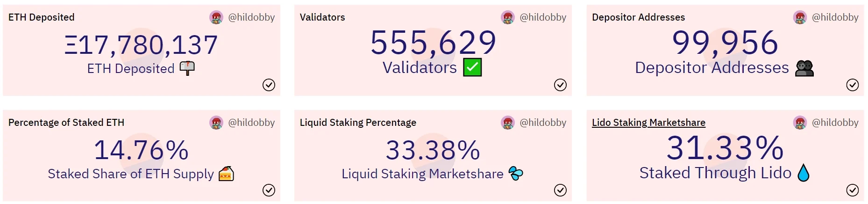
Task: Open @hildobby profile on Depositor Addresses card
Action: coord(835,18)
